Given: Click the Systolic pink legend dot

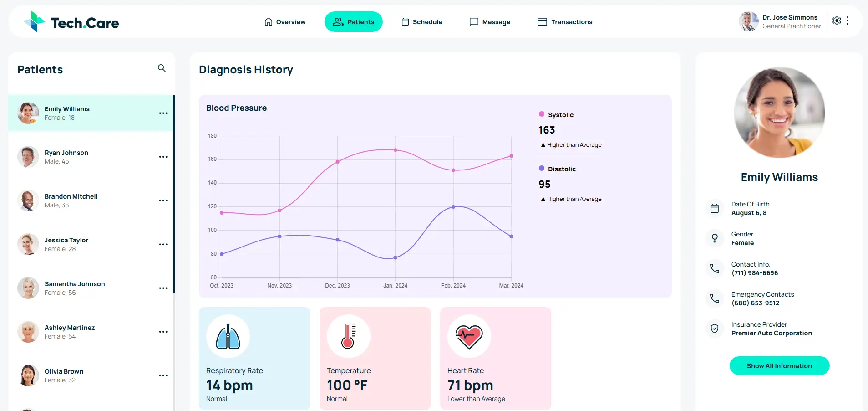Looking at the screenshot, I should (542, 114).
